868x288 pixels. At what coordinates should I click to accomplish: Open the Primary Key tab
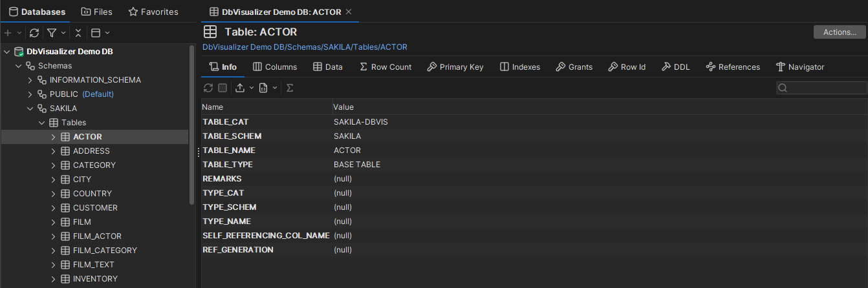[x=455, y=67]
